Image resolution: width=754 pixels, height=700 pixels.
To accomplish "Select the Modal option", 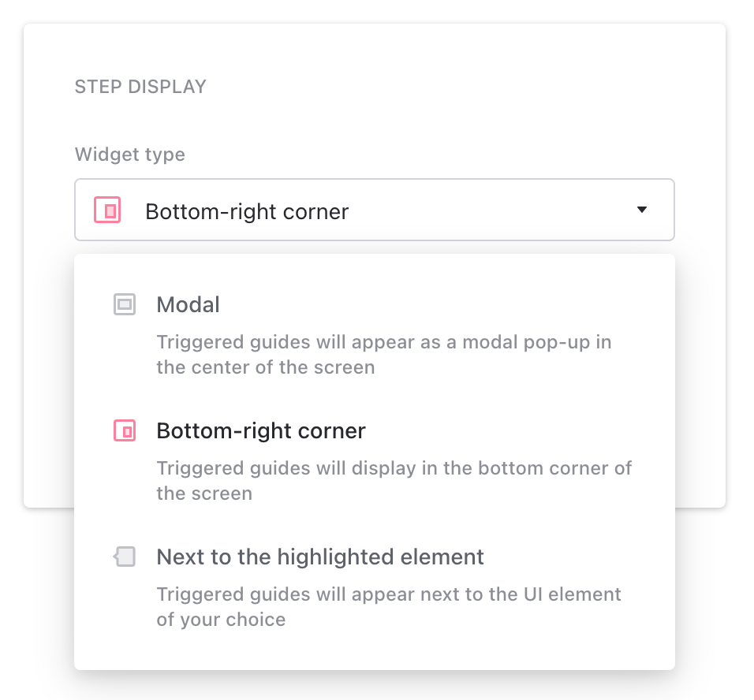I will click(x=188, y=304).
